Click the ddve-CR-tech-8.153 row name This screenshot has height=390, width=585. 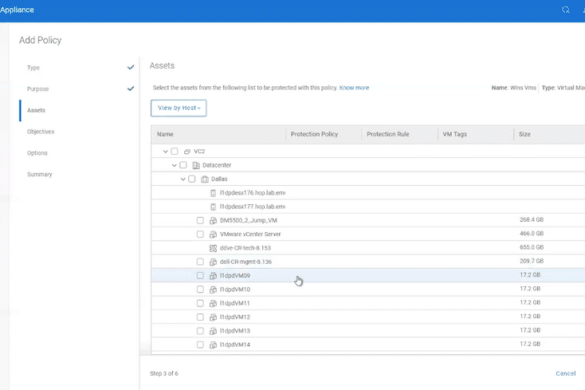click(x=245, y=248)
